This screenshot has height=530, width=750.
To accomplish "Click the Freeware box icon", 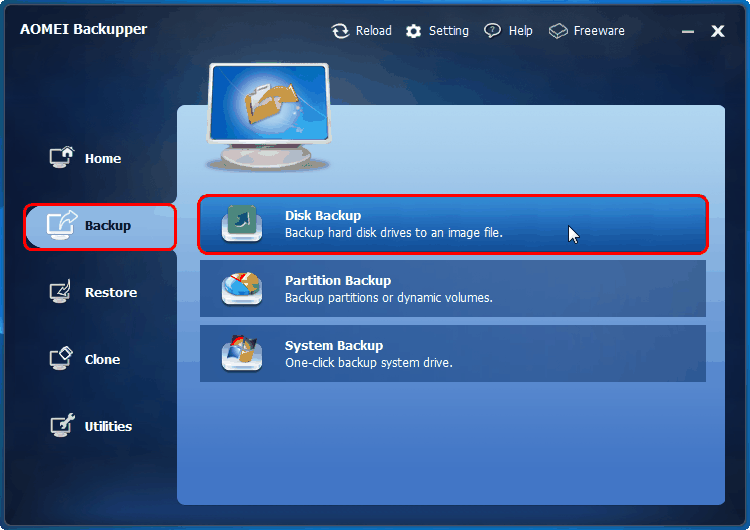I will point(558,31).
